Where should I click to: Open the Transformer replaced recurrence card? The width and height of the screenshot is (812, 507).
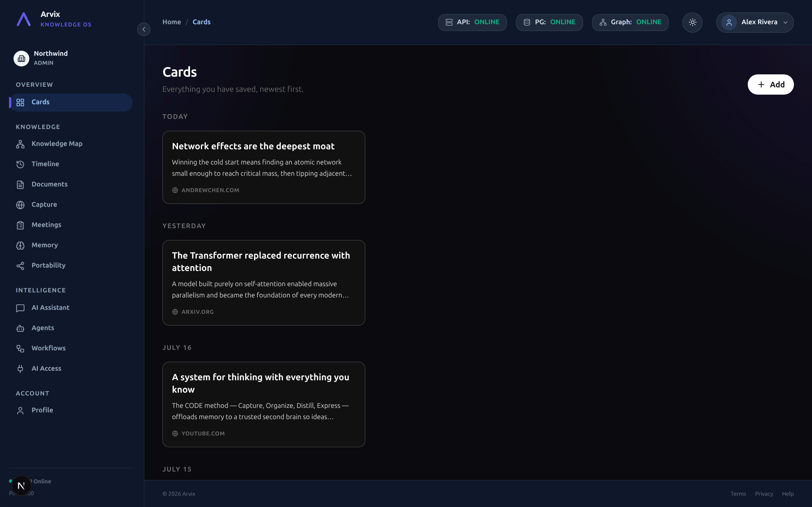(x=264, y=283)
